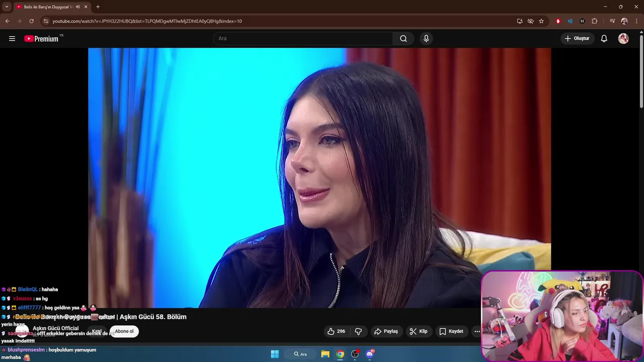This screenshot has height=362, width=644.
Task: Like the video with 296 likes
Action: (x=336, y=331)
